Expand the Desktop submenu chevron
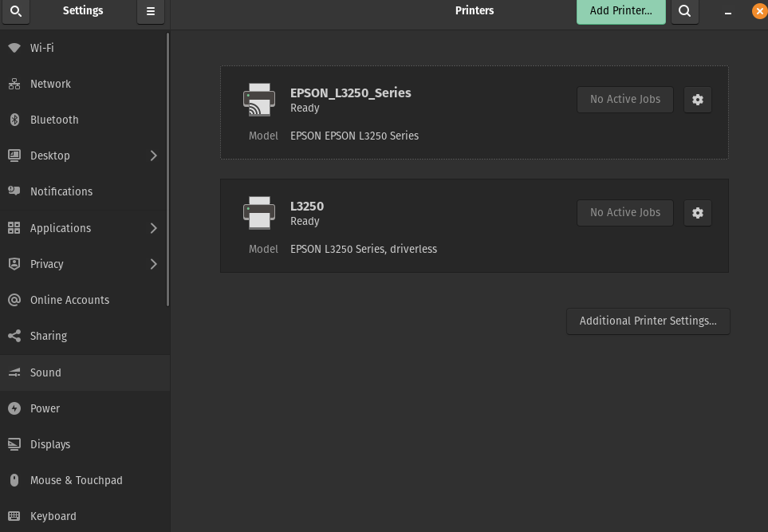Viewport: 768px width, 532px height. click(x=153, y=156)
